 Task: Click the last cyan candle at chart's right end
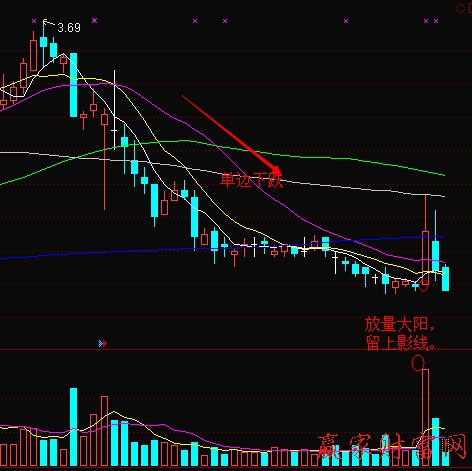[445, 278]
